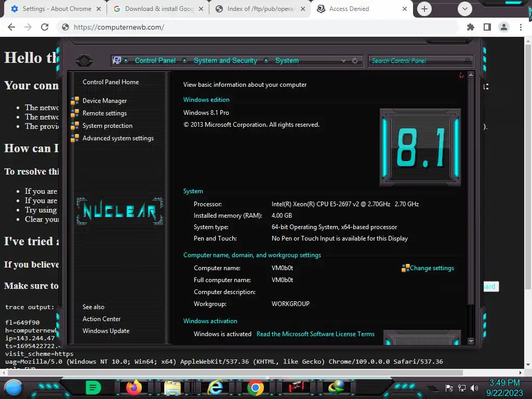Launch Internet Explorer from taskbar
Viewport: 532px width, 399px height.
click(x=215, y=388)
